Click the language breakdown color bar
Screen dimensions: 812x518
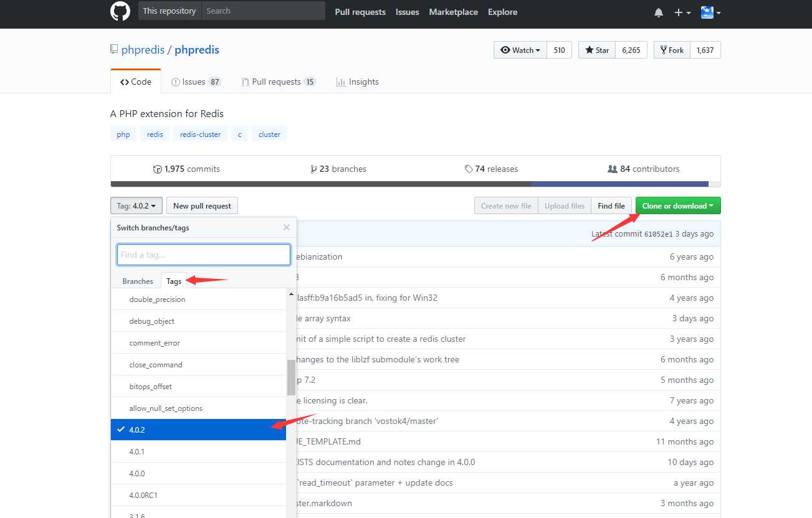point(416,184)
